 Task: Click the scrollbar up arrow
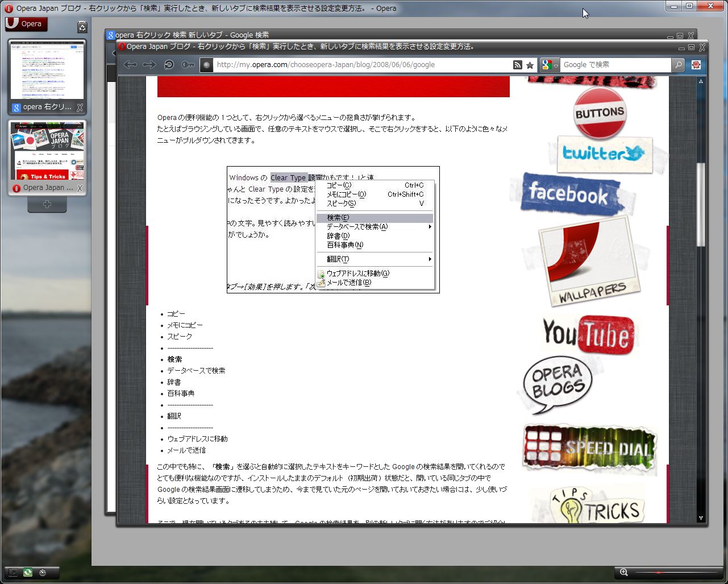(701, 81)
